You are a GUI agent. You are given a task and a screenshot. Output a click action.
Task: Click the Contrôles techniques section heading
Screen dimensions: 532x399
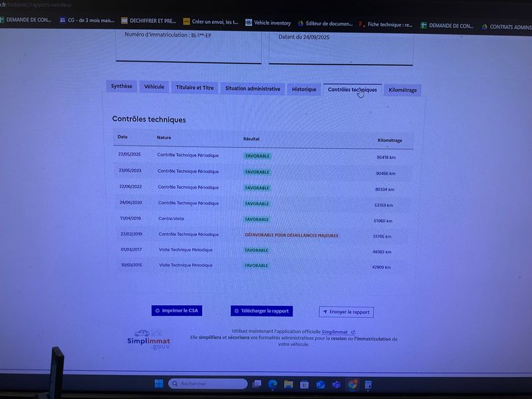click(x=149, y=120)
